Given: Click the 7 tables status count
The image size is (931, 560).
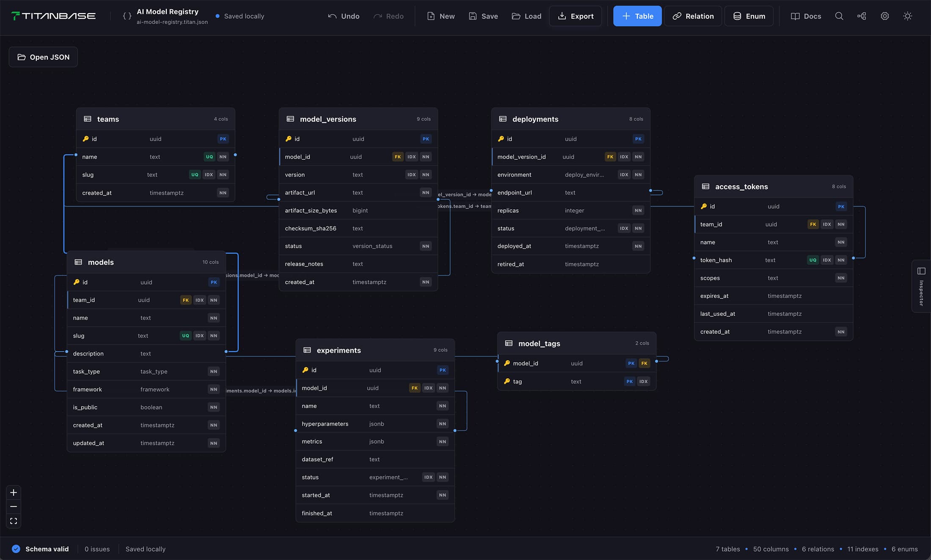Looking at the screenshot, I should click(x=727, y=549).
